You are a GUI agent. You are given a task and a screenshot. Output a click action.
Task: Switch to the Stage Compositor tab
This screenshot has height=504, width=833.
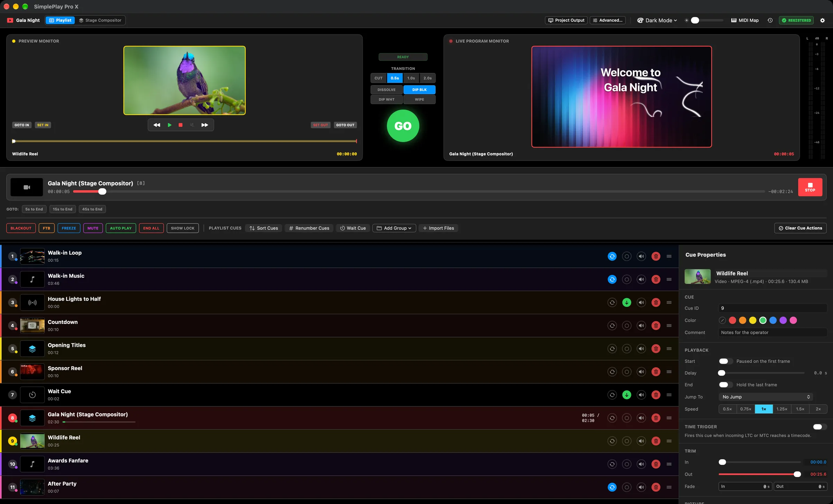tap(100, 20)
